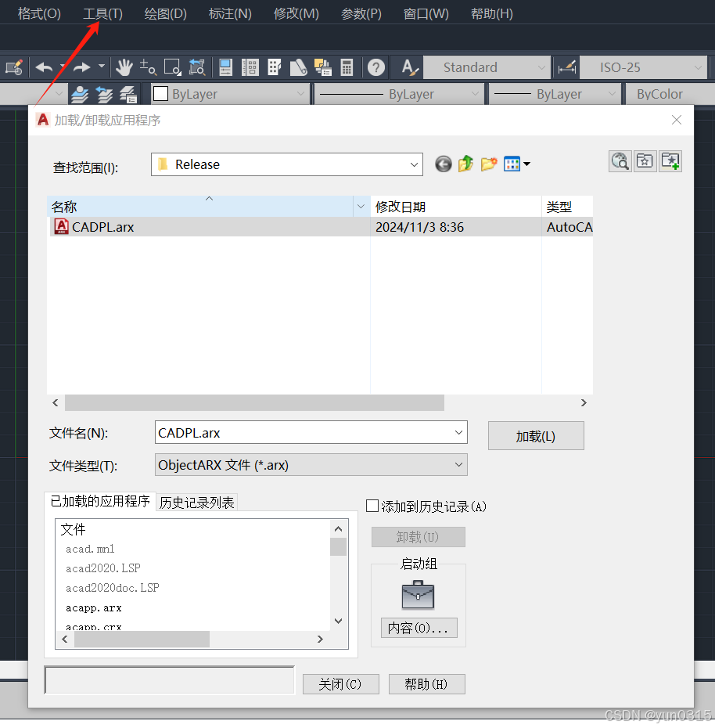Screen dimensions: 715x728
Task: Open the 参数(P) menu
Action: (361, 13)
